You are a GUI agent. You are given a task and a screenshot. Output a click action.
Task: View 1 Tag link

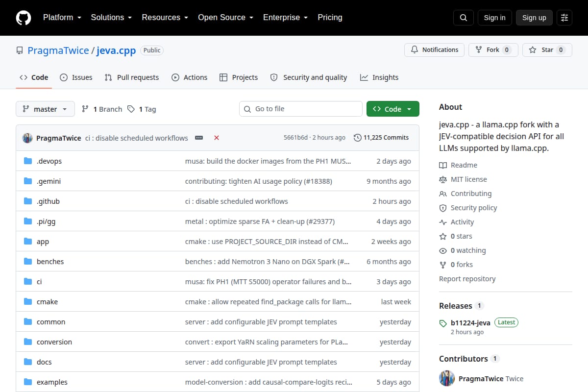[x=142, y=109]
